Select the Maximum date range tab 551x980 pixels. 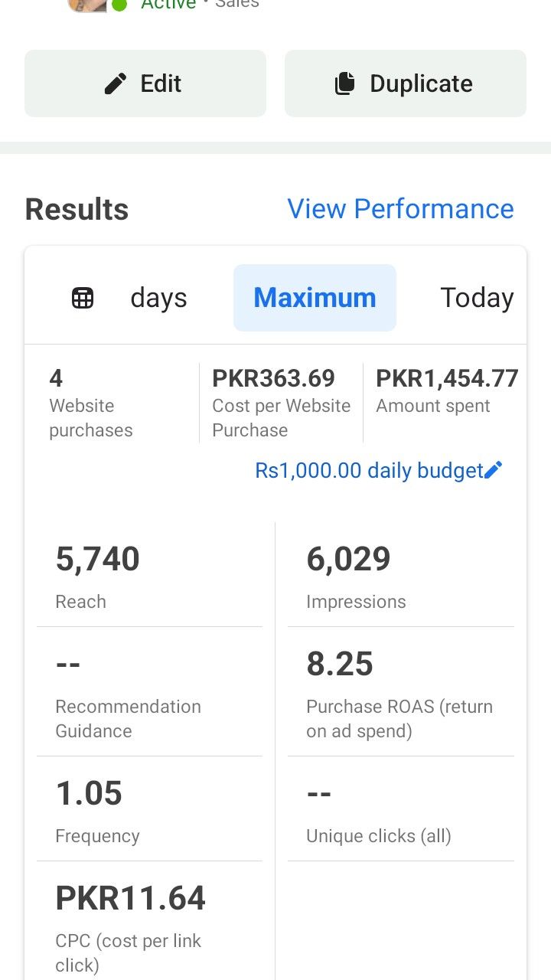(x=315, y=298)
